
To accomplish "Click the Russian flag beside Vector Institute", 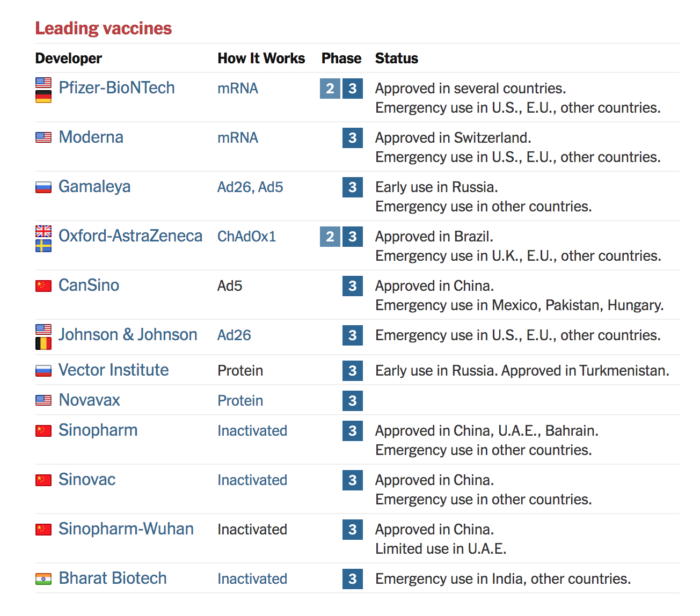I will click(43, 370).
